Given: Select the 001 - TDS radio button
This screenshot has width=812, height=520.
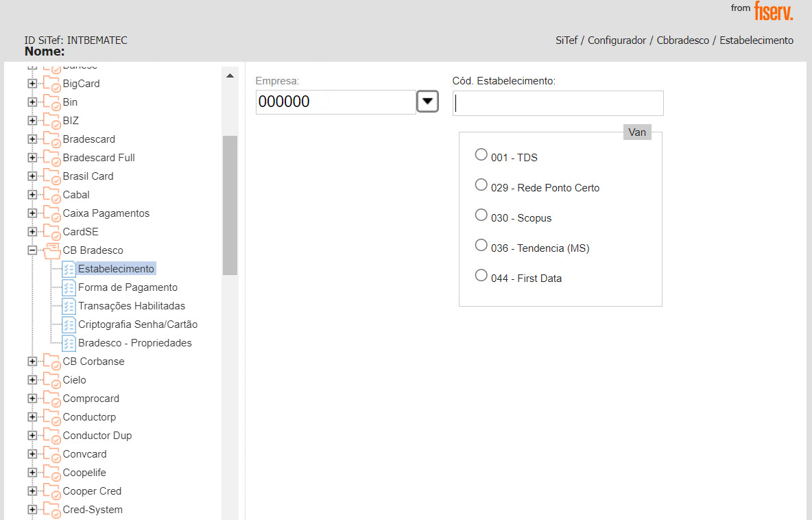Looking at the screenshot, I should [481, 154].
